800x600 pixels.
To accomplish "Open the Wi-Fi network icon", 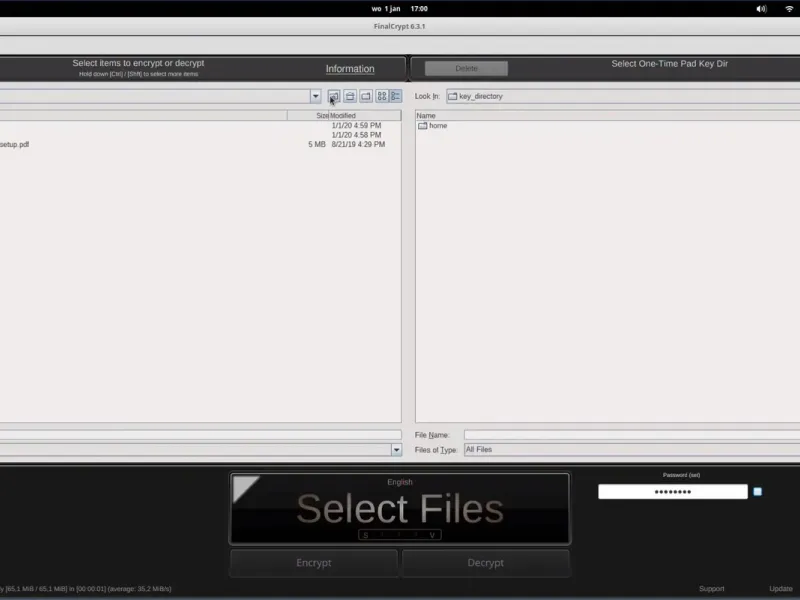I will (789, 9).
